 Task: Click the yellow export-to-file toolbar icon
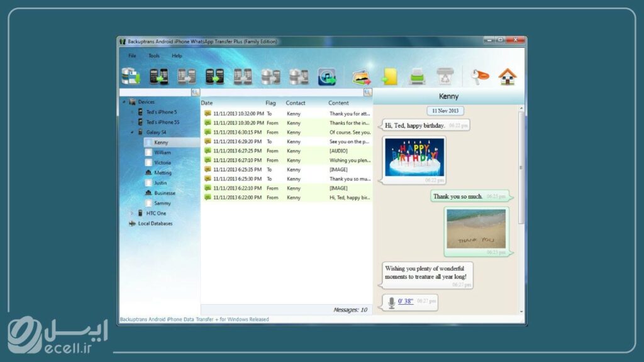point(389,77)
